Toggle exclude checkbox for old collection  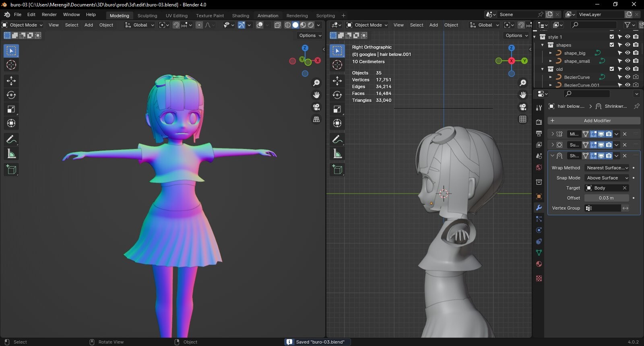point(612,69)
